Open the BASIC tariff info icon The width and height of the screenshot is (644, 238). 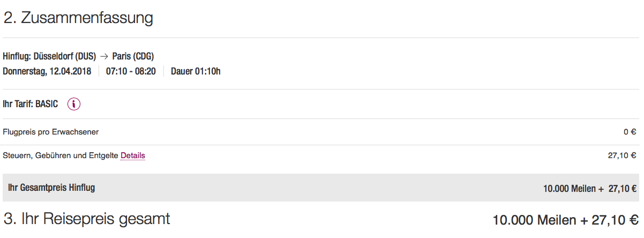click(x=74, y=104)
